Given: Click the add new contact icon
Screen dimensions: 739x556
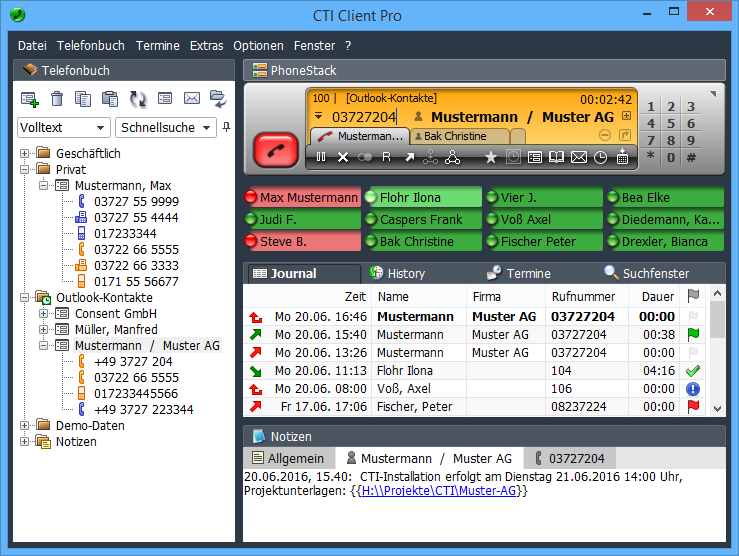Looking at the screenshot, I should [x=30, y=99].
